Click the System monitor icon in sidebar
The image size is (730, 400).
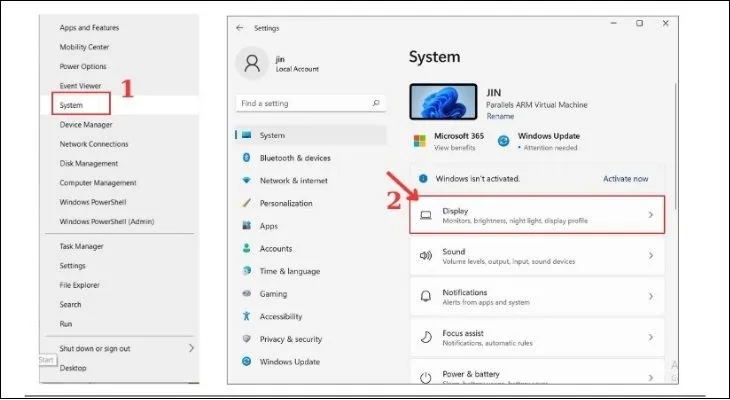pos(247,135)
